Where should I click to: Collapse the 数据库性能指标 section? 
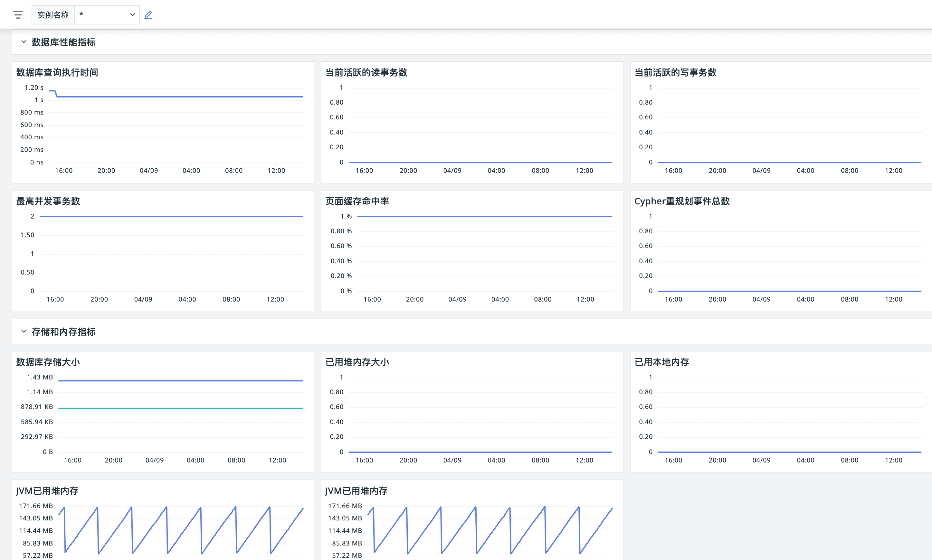coord(24,42)
